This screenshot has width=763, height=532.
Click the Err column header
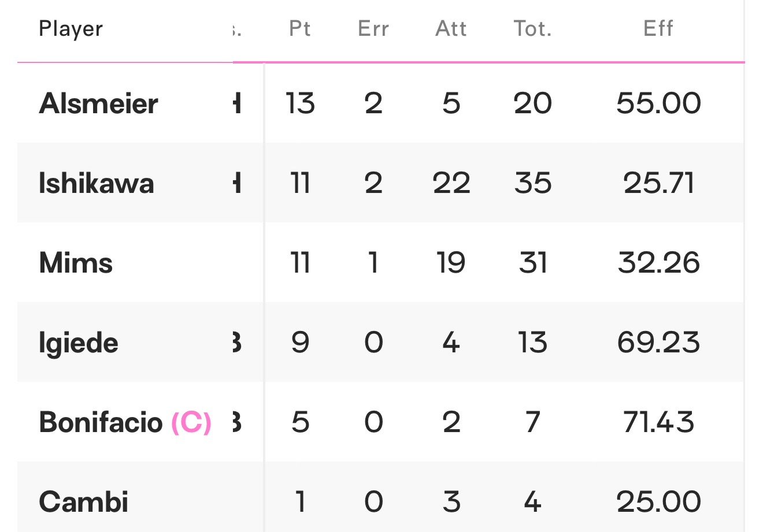coord(373,29)
